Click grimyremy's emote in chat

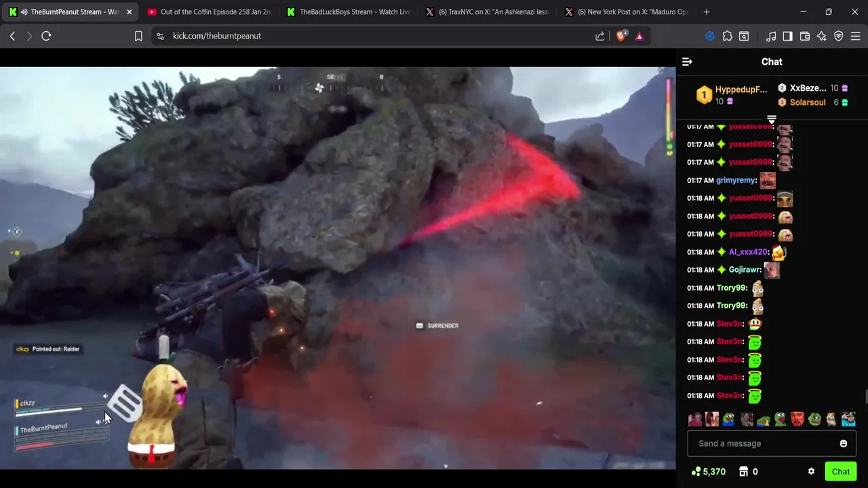(x=767, y=181)
